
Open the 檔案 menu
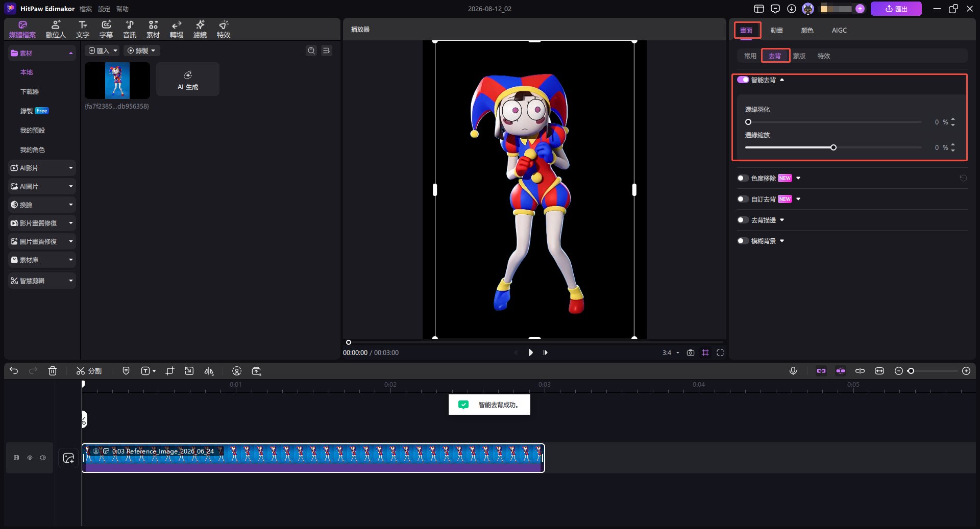tap(86, 9)
